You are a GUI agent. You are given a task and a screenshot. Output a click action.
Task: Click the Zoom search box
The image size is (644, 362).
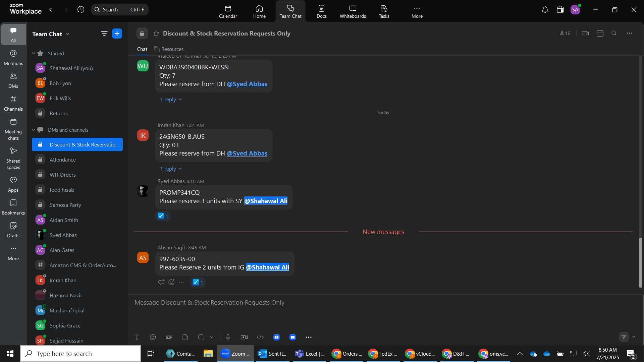point(120,9)
